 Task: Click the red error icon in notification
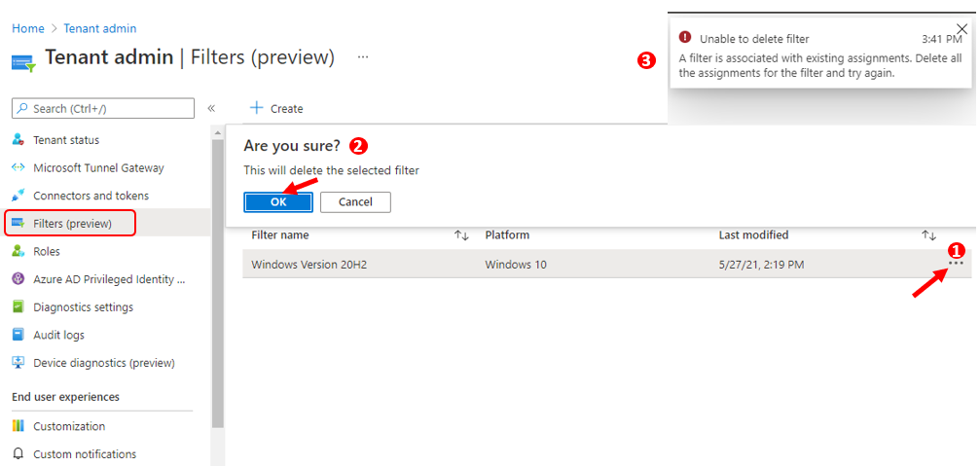[685, 38]
